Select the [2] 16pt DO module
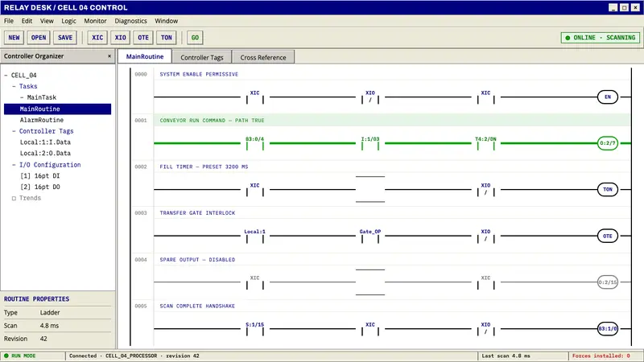Image resolution: width=644 pixels, height=362 pixels. click(x=39, y=187)
